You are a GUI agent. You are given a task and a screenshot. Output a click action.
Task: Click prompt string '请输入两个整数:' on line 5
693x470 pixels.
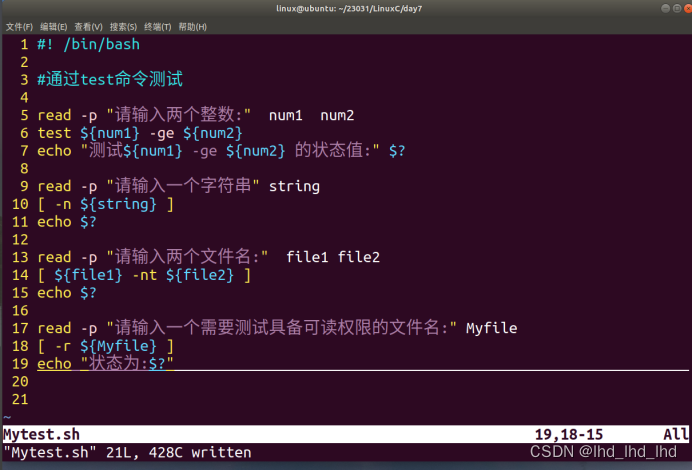tap(179, 115)
